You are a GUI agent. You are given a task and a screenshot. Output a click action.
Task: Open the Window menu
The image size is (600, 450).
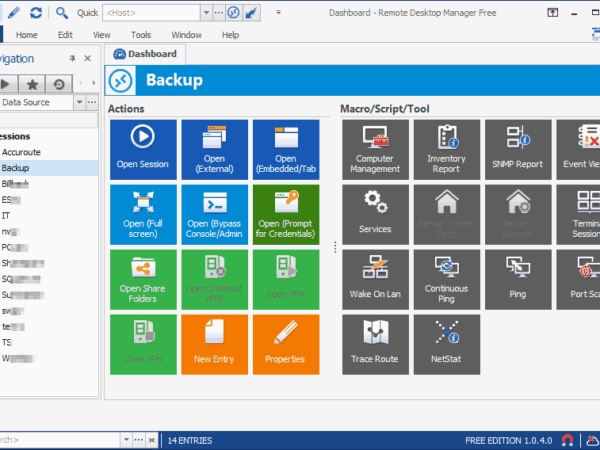[186, 35]
